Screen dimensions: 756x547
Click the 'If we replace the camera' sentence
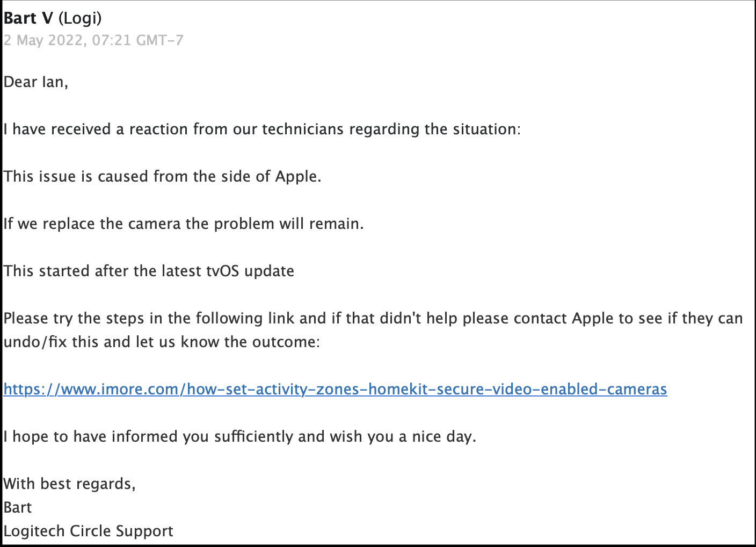184,224
